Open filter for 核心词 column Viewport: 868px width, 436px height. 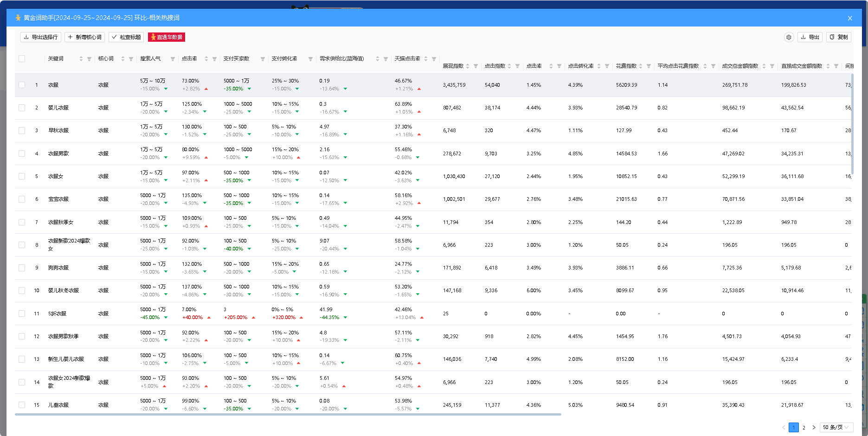pyautogui.click(x=131, y=59)
